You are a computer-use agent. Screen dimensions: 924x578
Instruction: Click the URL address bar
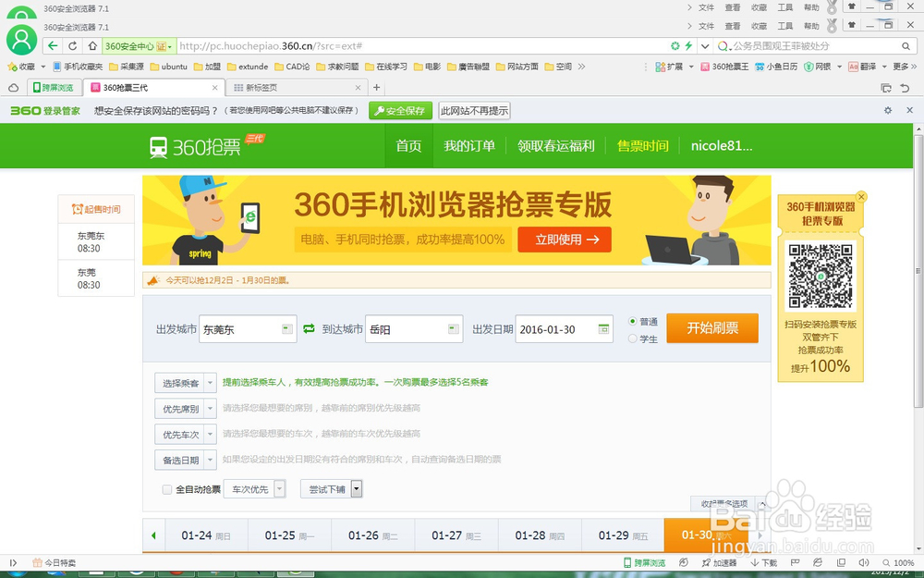click(421, 46)
